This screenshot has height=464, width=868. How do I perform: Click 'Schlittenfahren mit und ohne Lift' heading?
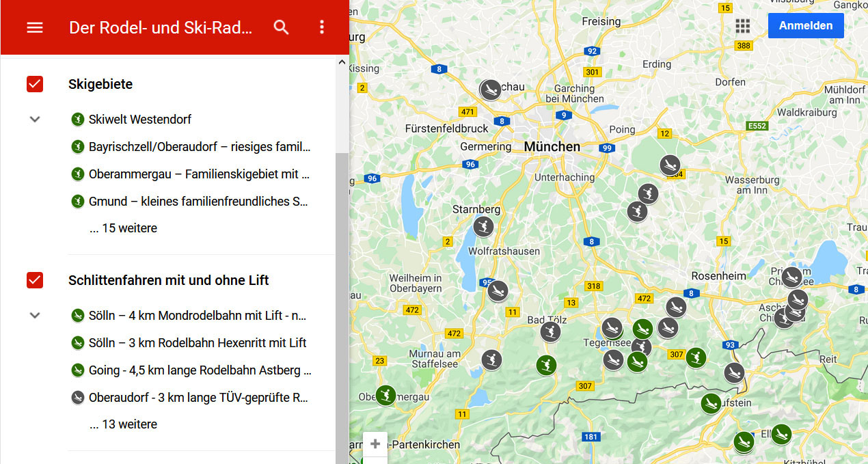pyautogui.click(x=169, y=280)
